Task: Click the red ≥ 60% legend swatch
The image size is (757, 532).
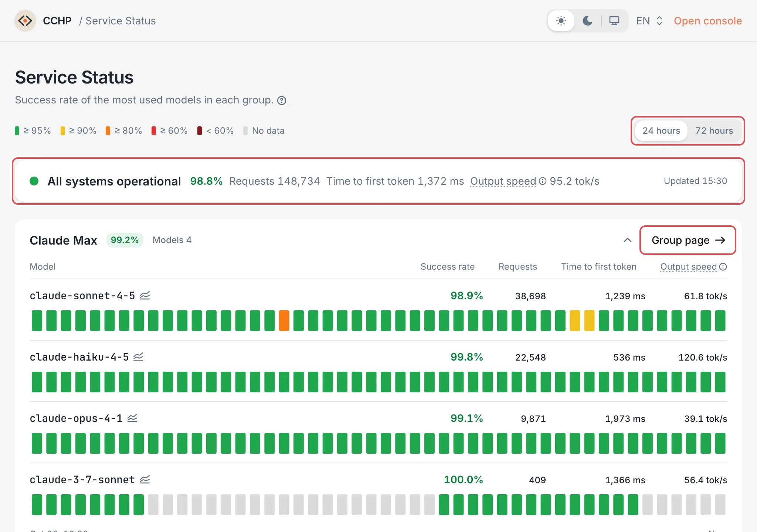Action: pos(154,131)
